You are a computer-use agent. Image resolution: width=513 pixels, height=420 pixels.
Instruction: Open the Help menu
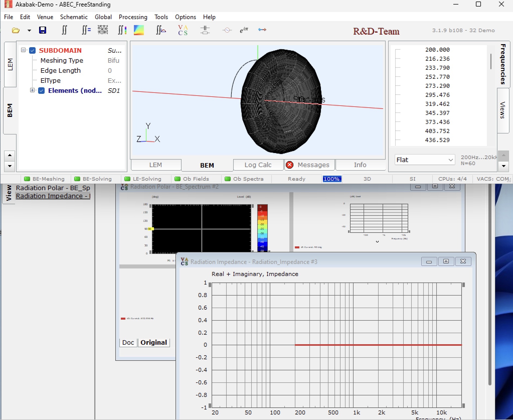pos(209,17)
